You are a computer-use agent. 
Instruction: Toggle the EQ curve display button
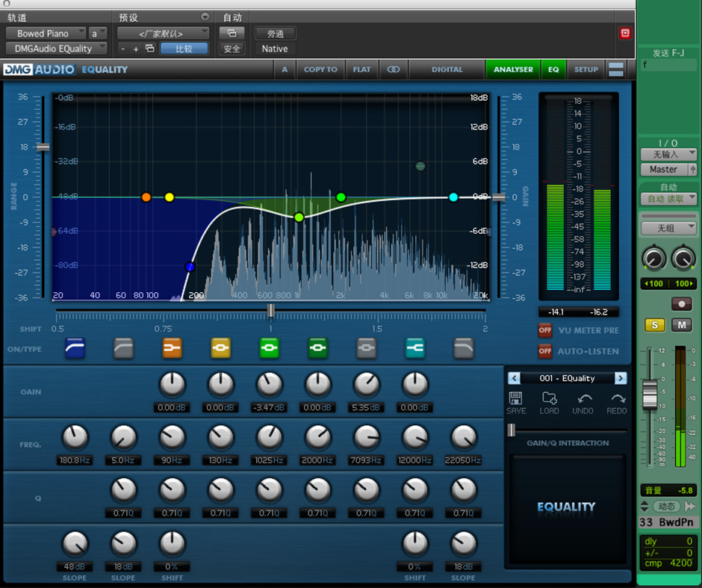(x=553, y=69)
